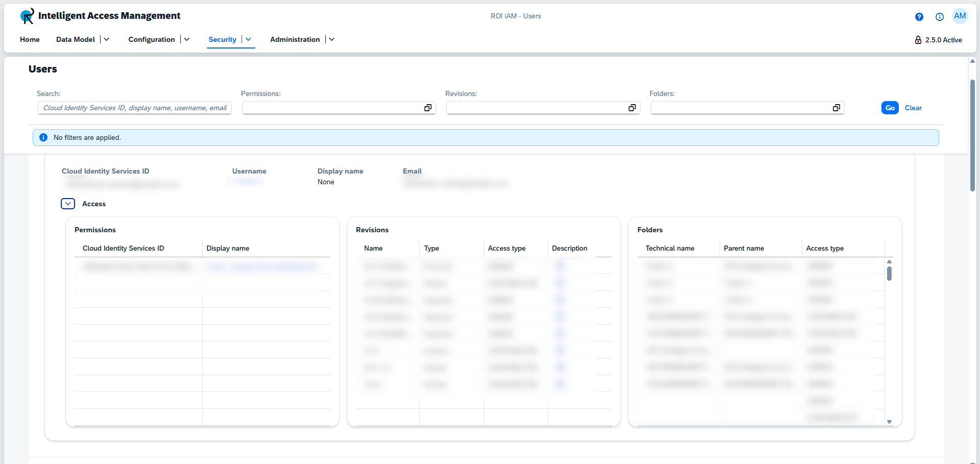The image size is (980, 464).
Task: Open value help for Revisions filter
Action: pos(632,108)
